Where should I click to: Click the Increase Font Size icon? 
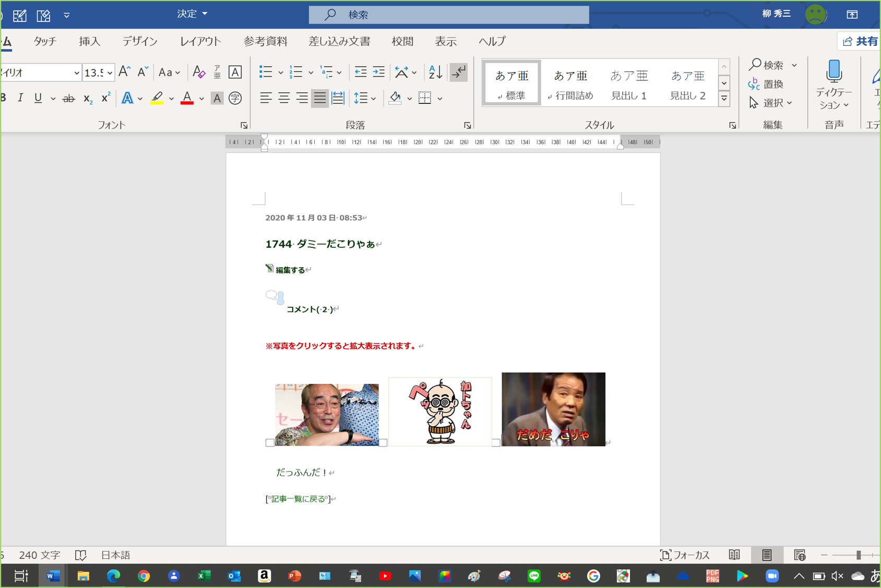click(124, 72)
